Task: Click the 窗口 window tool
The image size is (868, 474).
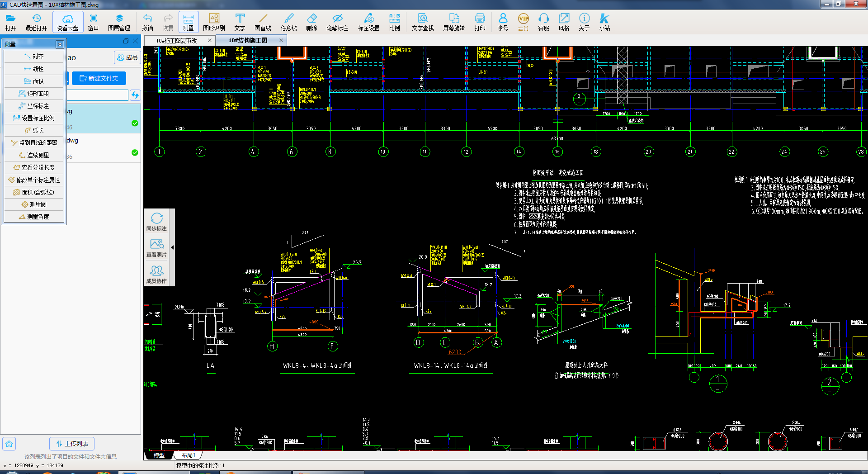Action: (x=93, y=22)
